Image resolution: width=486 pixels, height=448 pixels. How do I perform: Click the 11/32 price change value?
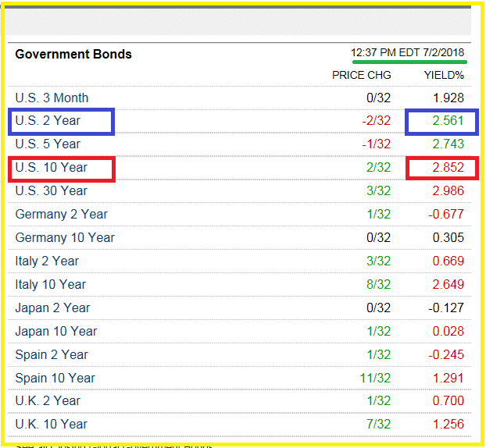pyautogui.click(x=375, y=379)
